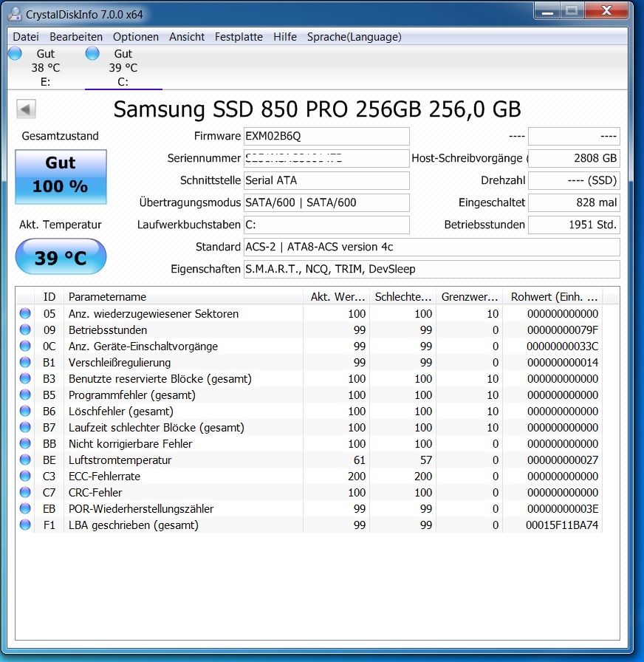
Task: Click the Akt. Wer... column header
Action: coord(336,297)
